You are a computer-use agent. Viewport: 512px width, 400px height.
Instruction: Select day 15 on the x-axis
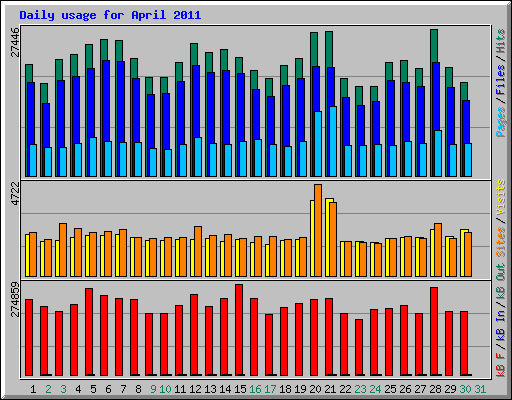pos(240,389)
